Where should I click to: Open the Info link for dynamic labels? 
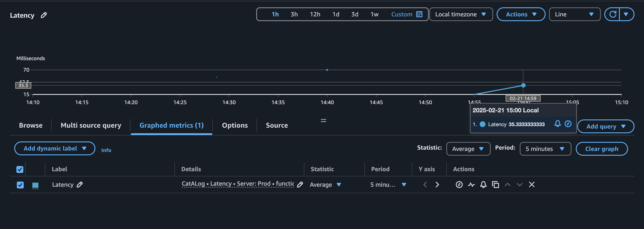[x=106, y=150]
